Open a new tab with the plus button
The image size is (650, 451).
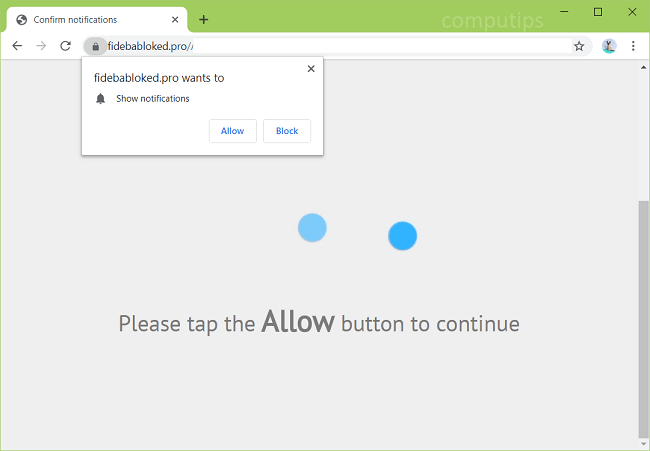[x=203, y=19]
